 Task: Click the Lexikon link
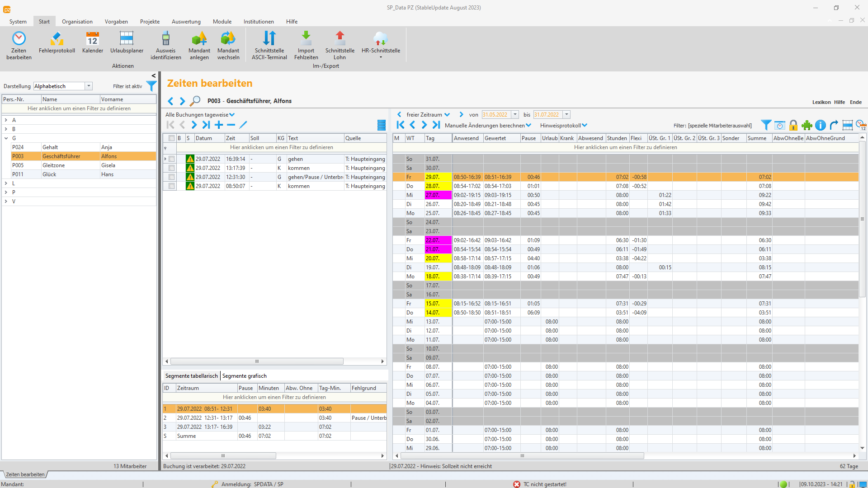point(821,102)
